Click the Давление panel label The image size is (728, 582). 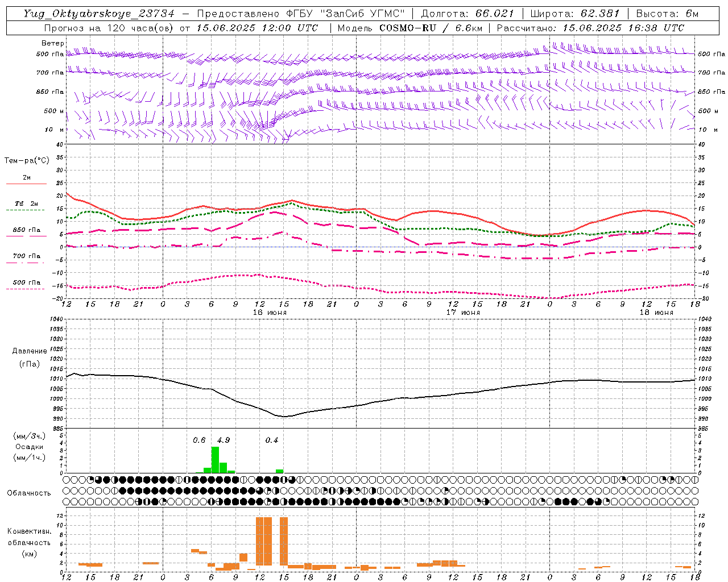coord(30,351)
